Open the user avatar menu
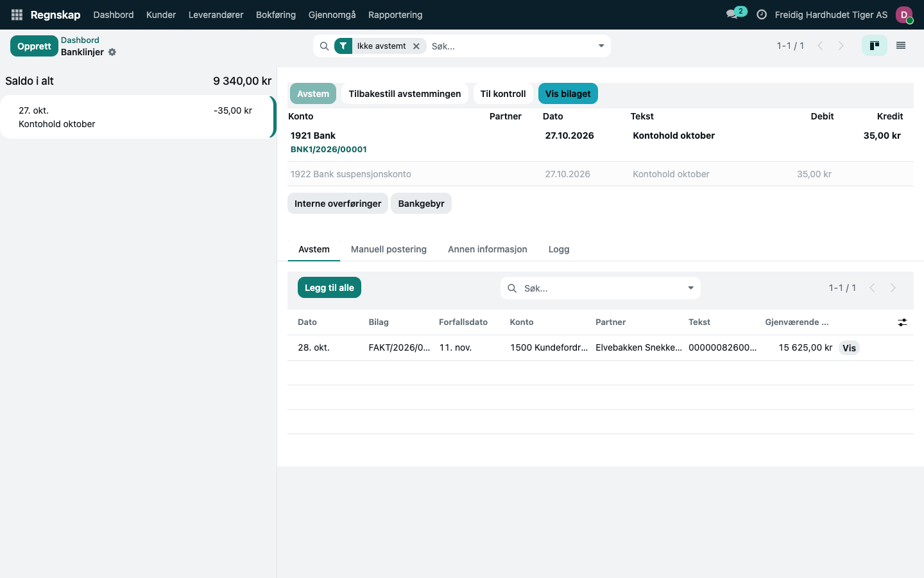 point(904,15)
